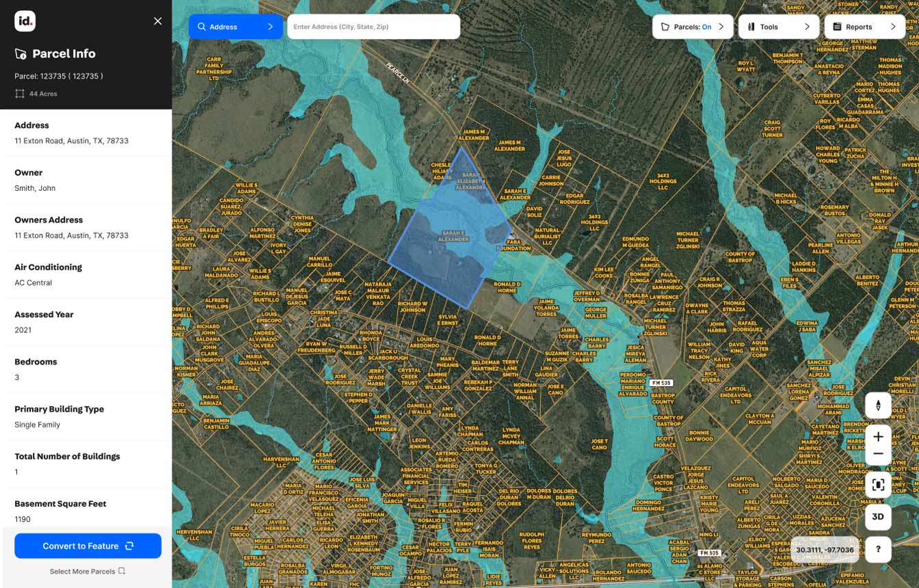Expand the Address search type chevron

point(270,27)
